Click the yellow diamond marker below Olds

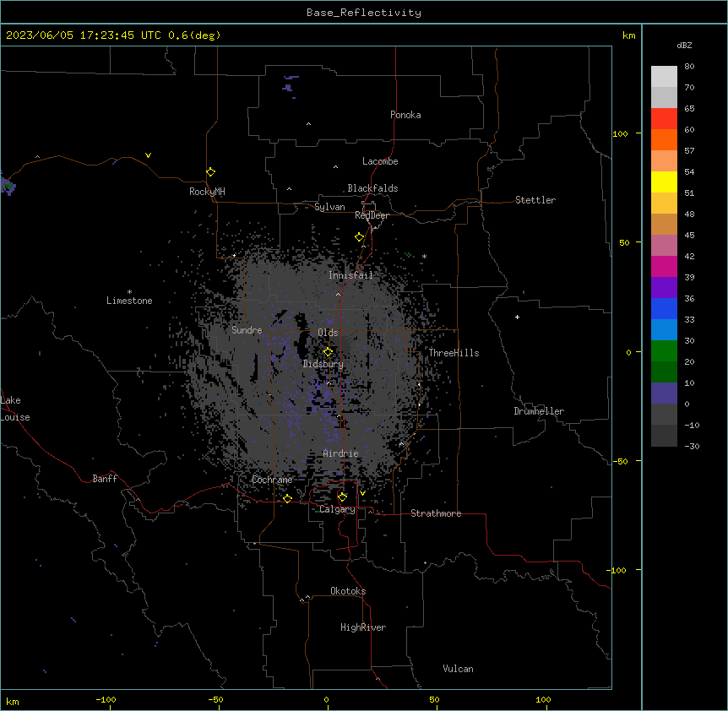pyautogui.click(x=328, y=352)
